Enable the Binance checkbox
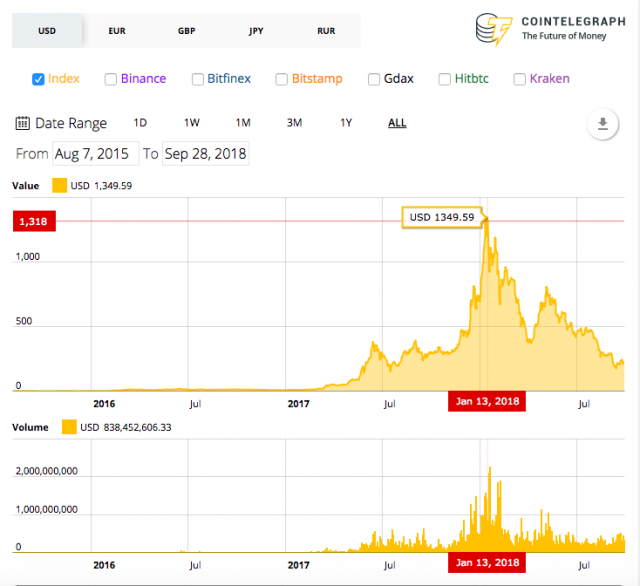Screen dimensions: 640x586 111,79
